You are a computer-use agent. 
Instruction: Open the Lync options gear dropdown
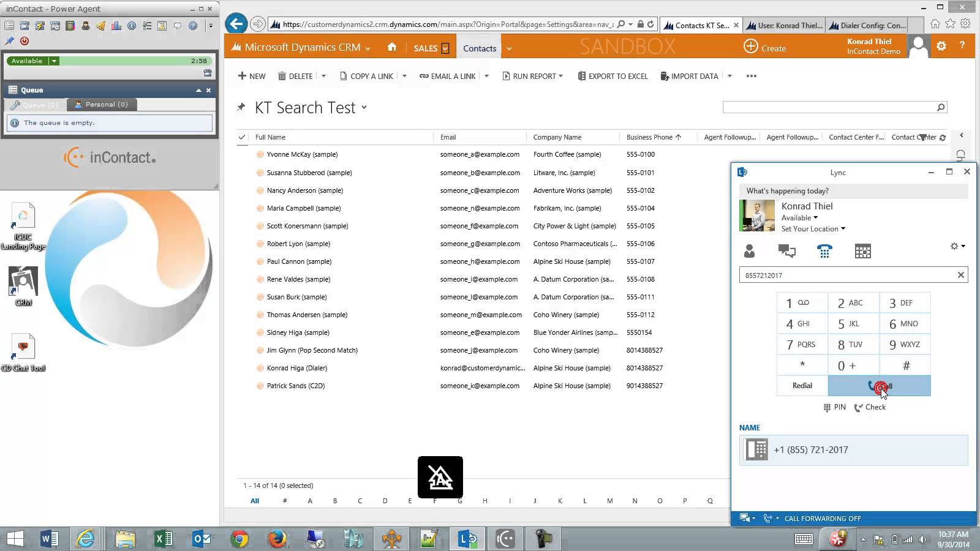click(957, 246)
